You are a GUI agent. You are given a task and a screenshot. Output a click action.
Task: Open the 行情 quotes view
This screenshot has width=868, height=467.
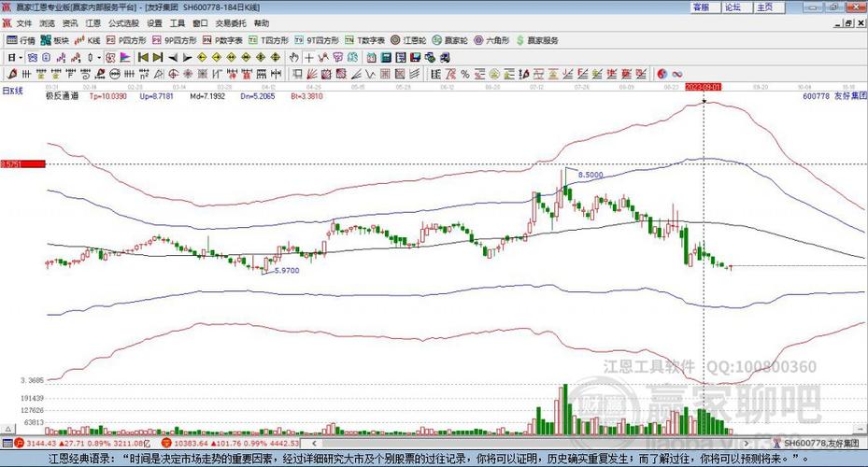pos(21,40)
